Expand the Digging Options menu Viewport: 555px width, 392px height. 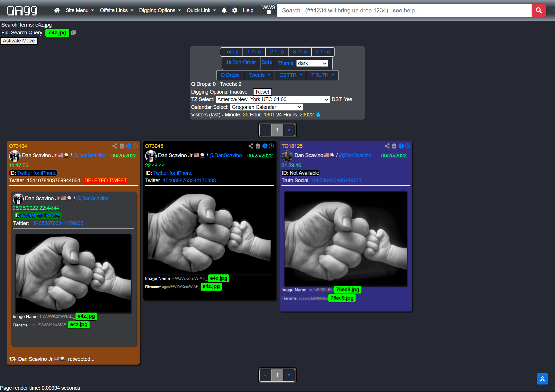[160, 10]
